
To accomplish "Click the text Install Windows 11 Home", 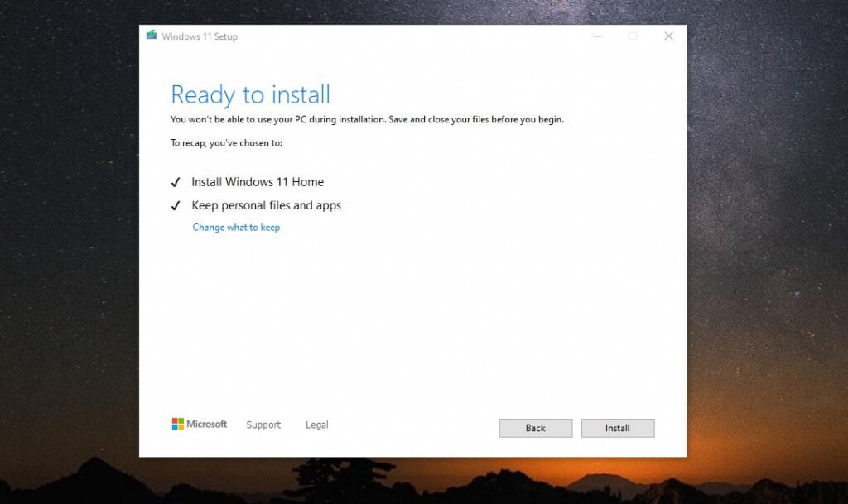I will pyautogui.click(x=258, y=182).
